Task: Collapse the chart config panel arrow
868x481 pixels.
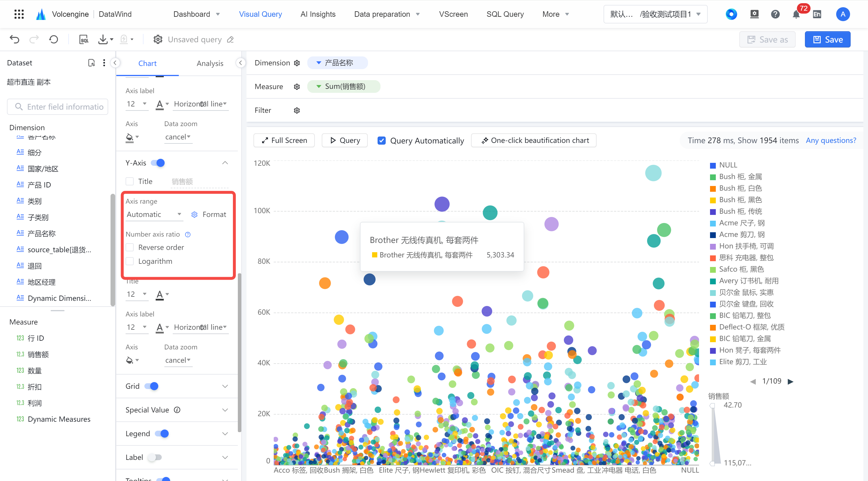Action: [241, 63]
